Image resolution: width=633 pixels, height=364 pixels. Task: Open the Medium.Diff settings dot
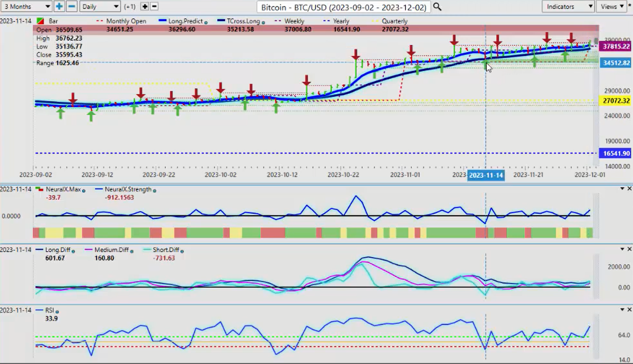[x=132, y=251]
